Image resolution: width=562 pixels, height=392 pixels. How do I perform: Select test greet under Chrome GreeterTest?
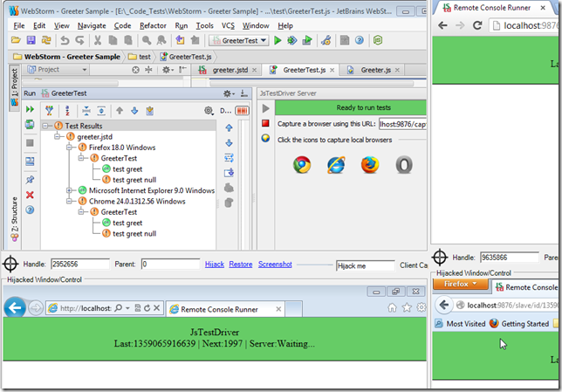tap(127, 223)
